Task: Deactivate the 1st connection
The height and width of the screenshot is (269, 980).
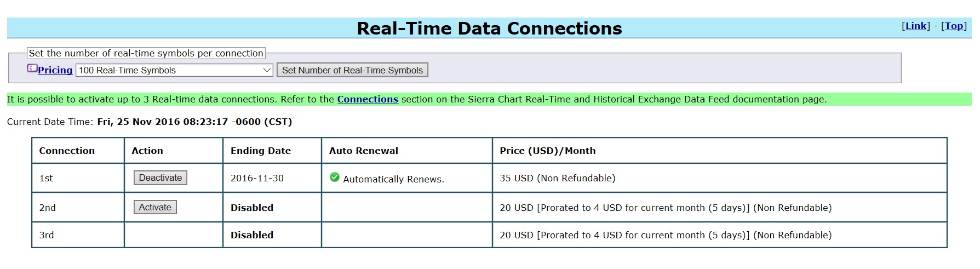Action: [x=161, y=178]
